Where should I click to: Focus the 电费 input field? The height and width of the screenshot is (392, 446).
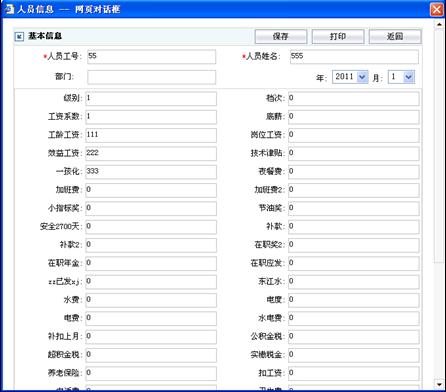pos(151,319)
